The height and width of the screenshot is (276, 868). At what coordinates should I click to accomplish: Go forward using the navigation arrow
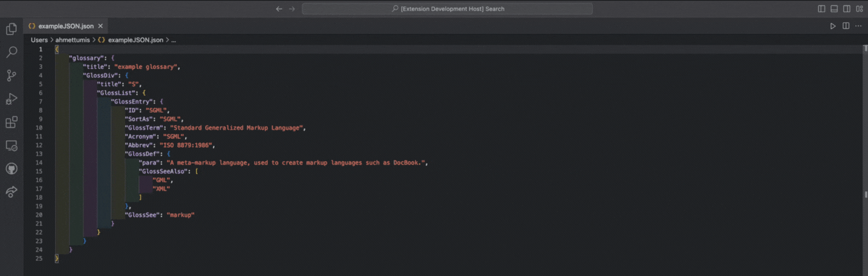(x=292, y=8)
